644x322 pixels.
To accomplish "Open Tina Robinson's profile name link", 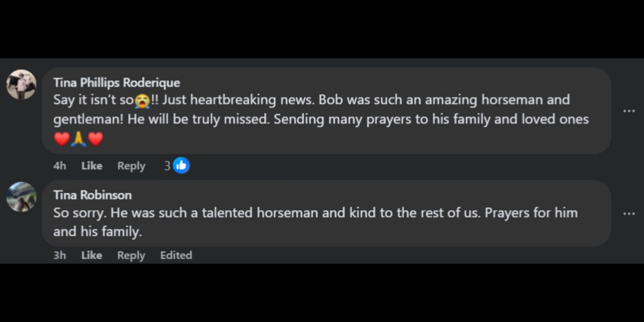I will click(92, 195).
